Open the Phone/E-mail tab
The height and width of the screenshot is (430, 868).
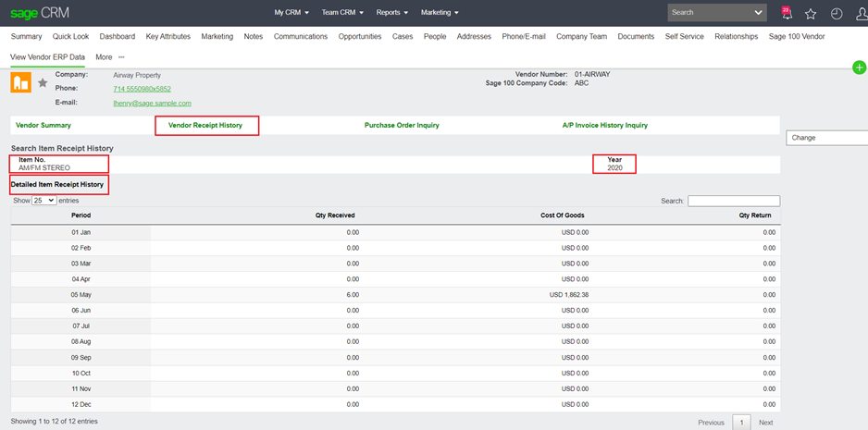tap(524, 36)
